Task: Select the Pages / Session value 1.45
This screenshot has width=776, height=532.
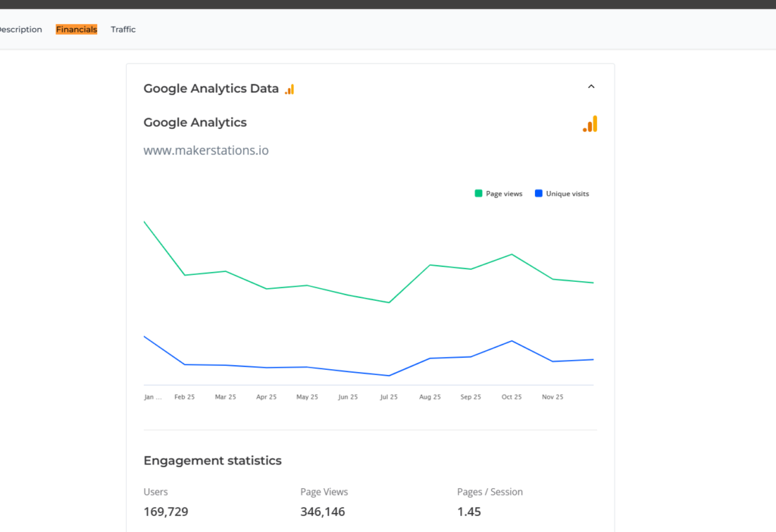Action: click(x=469, y=512)
